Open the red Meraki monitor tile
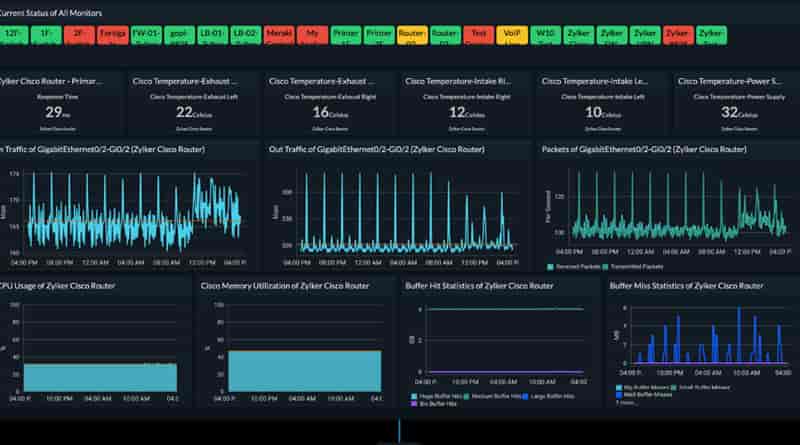This screenshot has height=445, width=800. click(279, 35)
